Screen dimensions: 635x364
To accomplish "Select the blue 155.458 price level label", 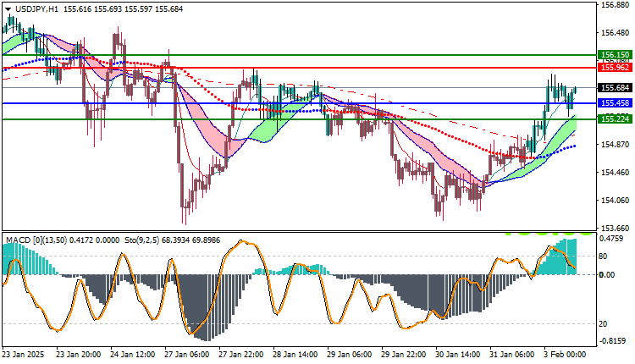I will pyautogui.click(x=616, y=103).
